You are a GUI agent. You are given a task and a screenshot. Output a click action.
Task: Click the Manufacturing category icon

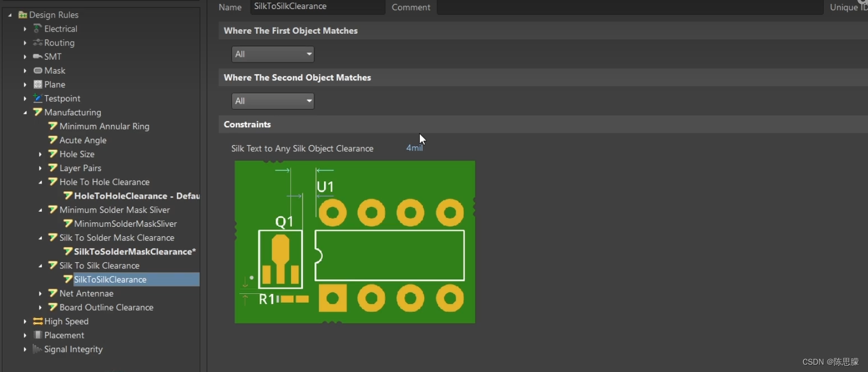pyautogui.click(x=38, y=112)
